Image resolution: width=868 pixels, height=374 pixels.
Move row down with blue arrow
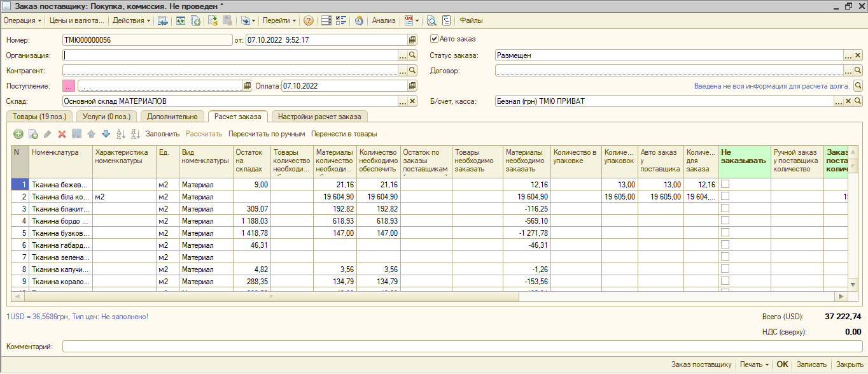(x=106, y=134)
